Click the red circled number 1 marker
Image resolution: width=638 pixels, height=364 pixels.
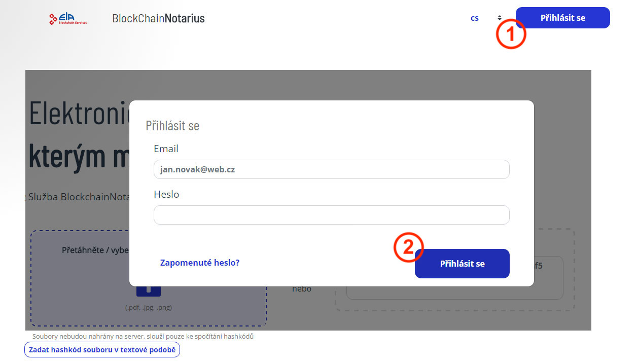coord(511,33)
